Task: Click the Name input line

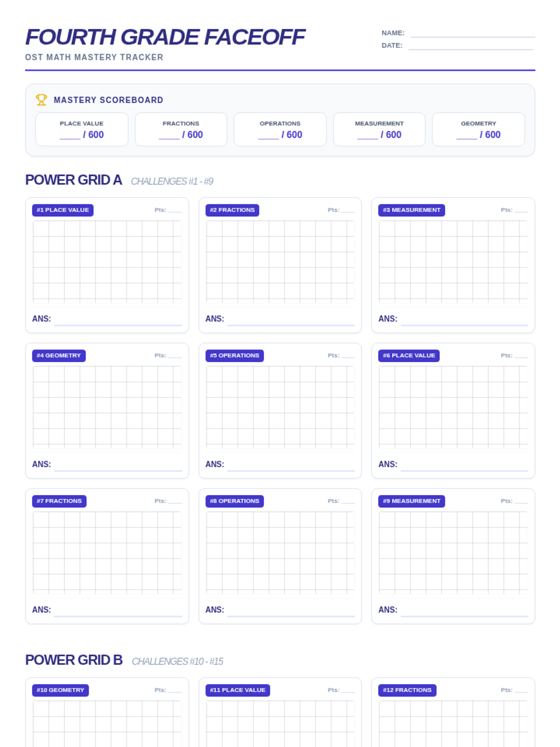Action: click(x=472, y=34)
